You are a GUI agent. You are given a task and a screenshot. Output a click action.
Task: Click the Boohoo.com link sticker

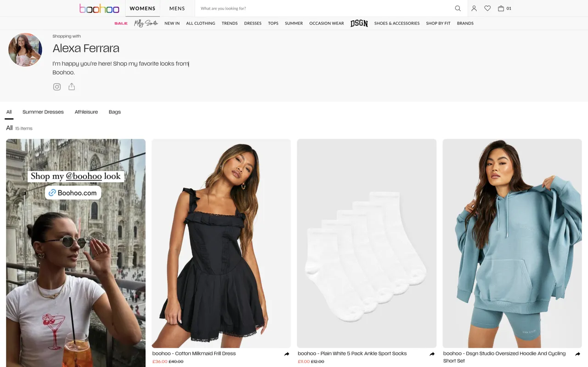(x=73, y=193)
